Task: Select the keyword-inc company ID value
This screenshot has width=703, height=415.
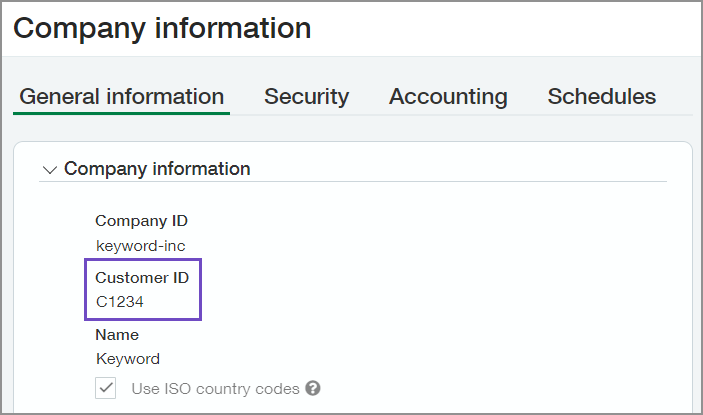Action: coord(140,245)
